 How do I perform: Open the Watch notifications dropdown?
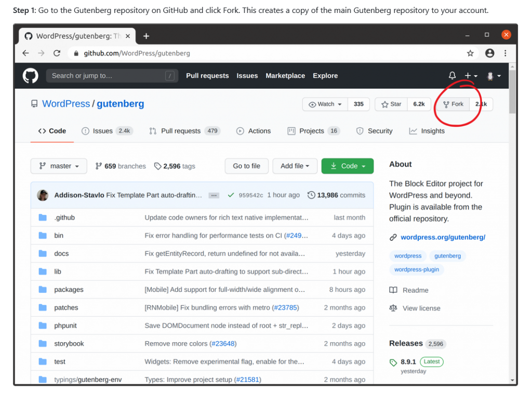pos(325,104)
